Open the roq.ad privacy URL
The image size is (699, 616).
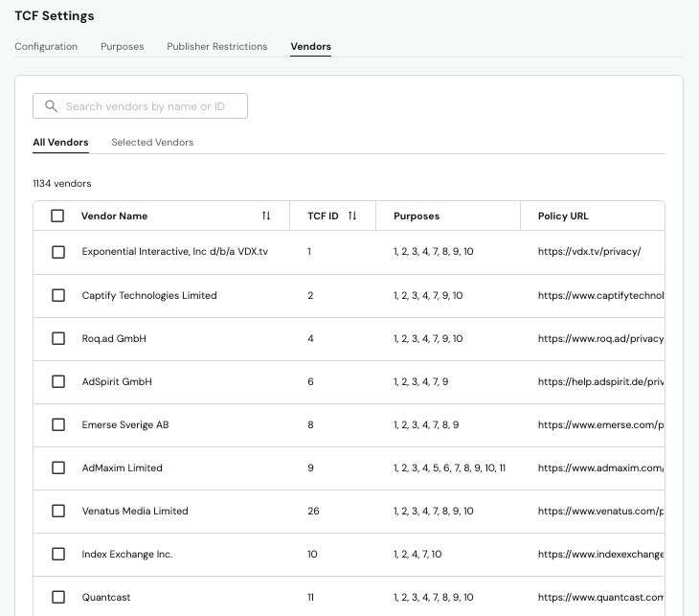(601, 338)
